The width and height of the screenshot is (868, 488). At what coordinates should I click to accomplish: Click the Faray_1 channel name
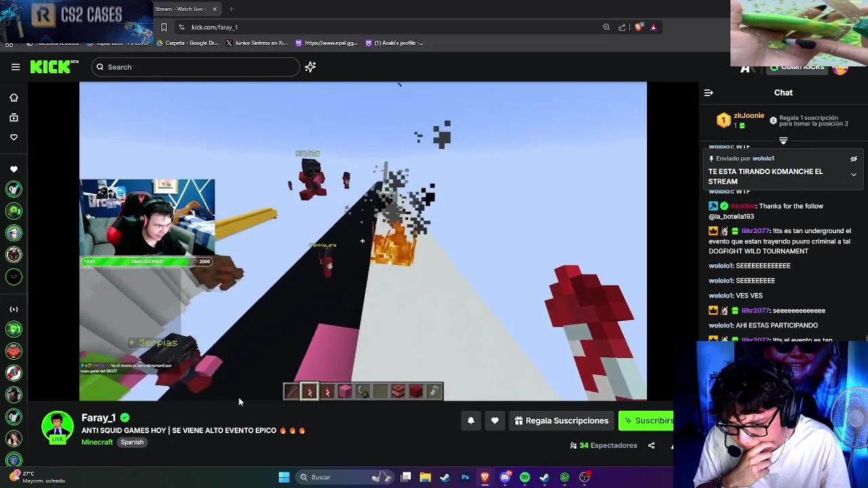(98, 418)
